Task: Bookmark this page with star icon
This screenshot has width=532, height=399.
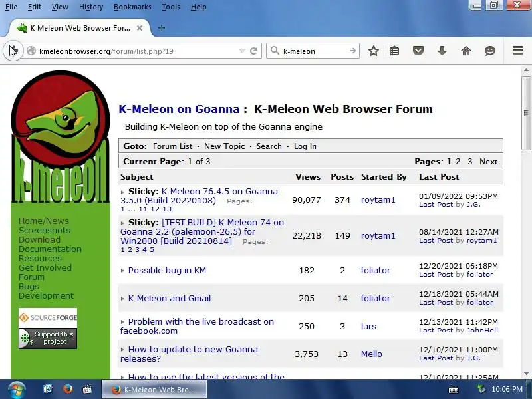Action: [x=374, y=51]
